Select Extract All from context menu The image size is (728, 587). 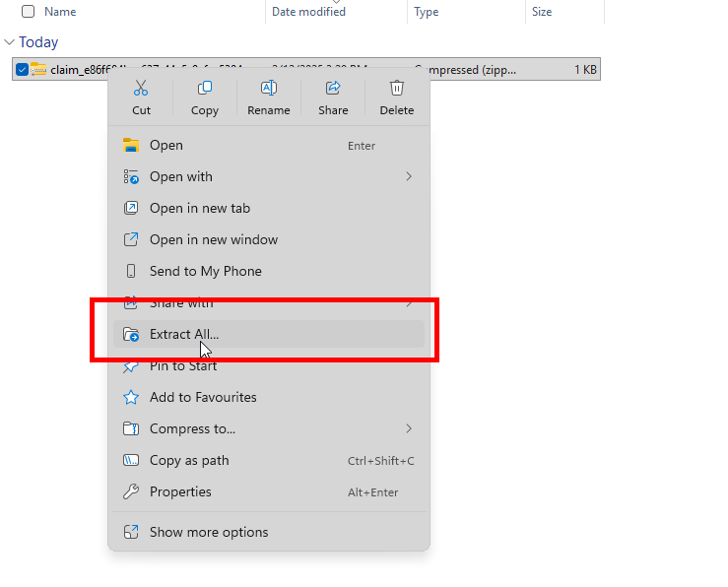click(184, 334)
